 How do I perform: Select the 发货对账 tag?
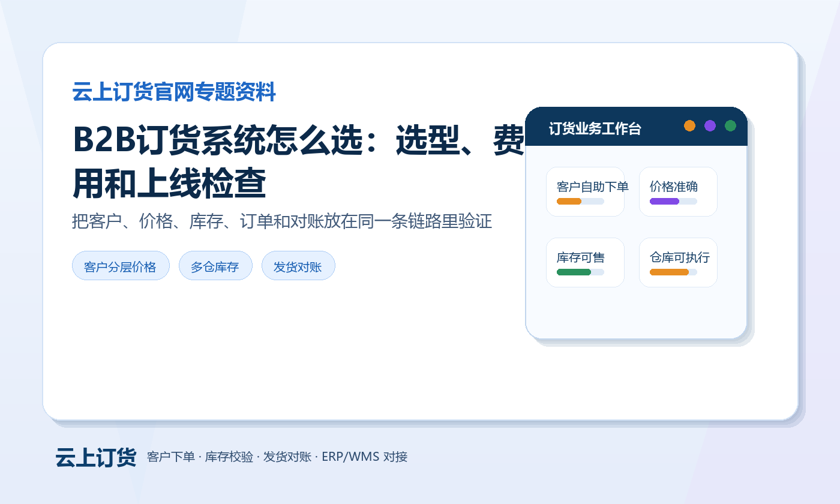(x=298, y=265)
